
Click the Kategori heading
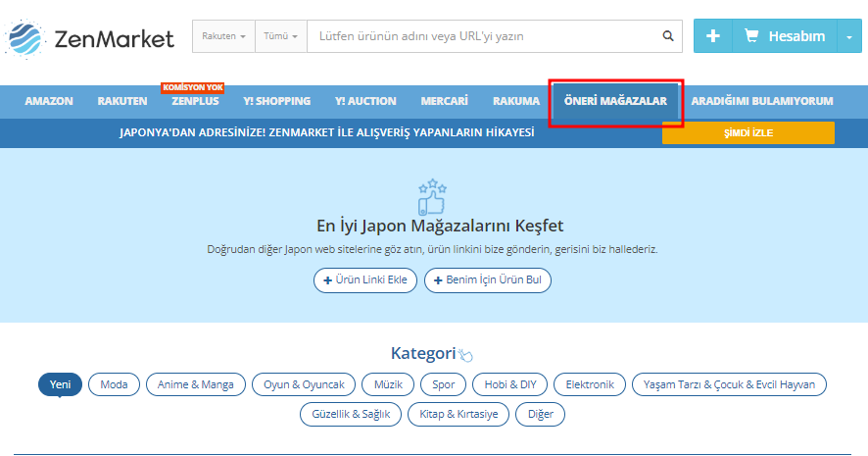pyautogui.click(x=423, y=353)
